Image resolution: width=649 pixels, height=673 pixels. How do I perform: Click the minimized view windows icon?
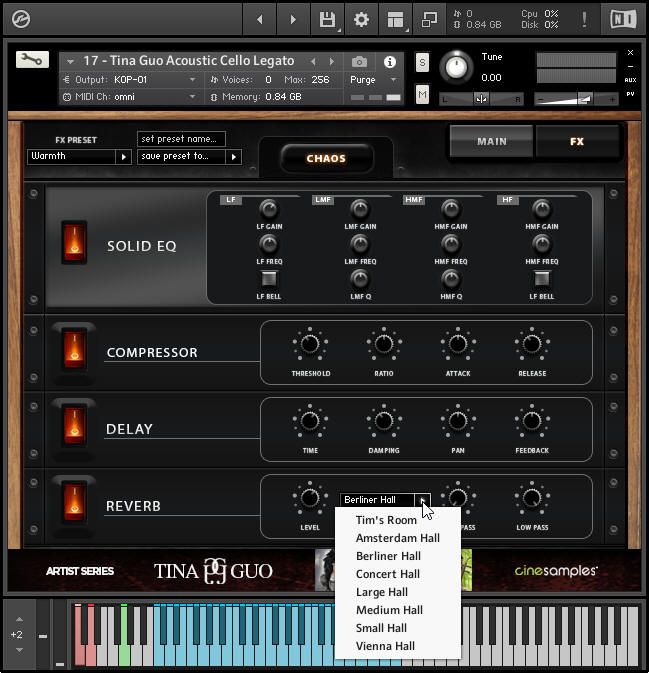click(x=429, y=19)
